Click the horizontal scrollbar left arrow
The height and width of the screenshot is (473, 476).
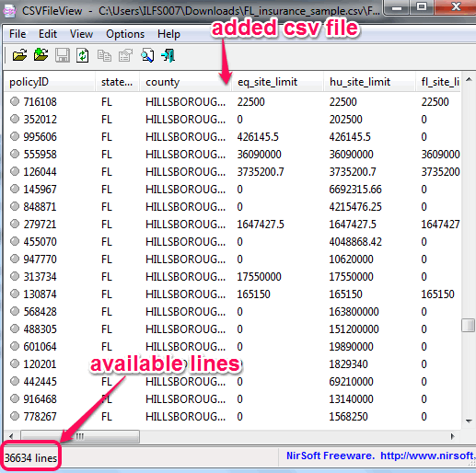click(x=11, y=436)
